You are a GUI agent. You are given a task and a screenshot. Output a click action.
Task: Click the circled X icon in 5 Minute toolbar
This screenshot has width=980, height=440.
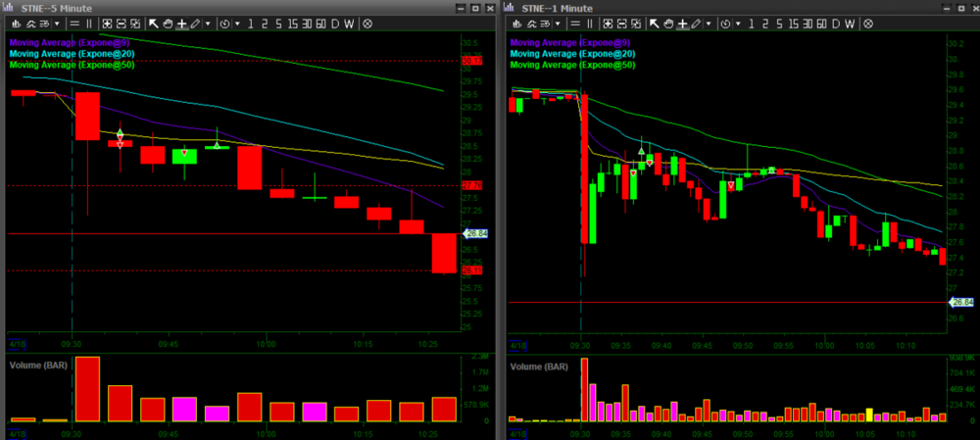tap(367, 23)
